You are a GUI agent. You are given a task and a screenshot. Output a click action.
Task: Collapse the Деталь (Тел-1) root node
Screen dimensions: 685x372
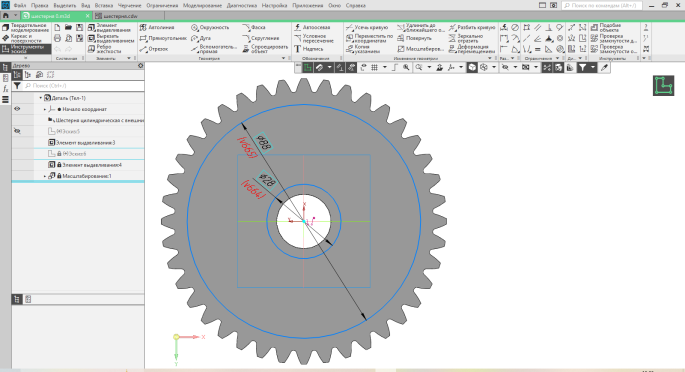click(x=41, y=98)
